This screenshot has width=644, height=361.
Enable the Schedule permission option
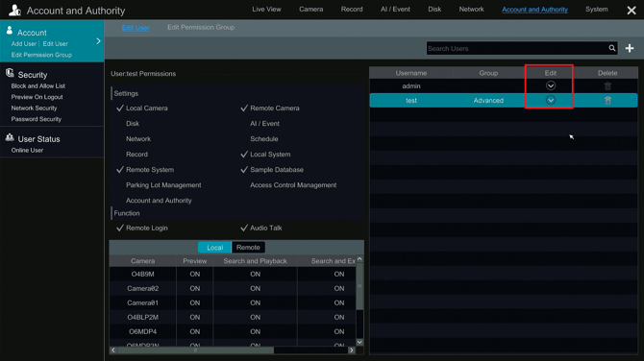264,138
